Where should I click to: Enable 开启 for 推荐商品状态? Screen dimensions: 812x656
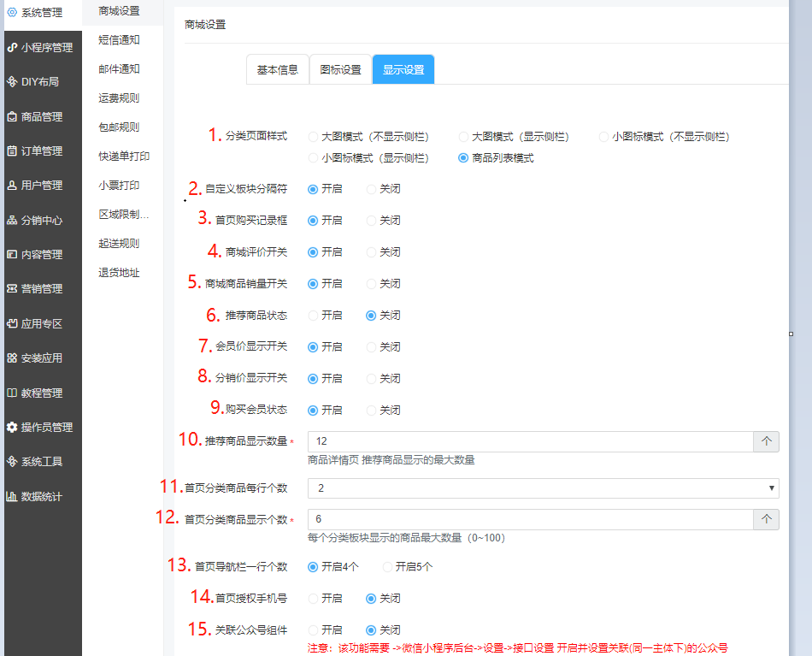click(314, 316)
